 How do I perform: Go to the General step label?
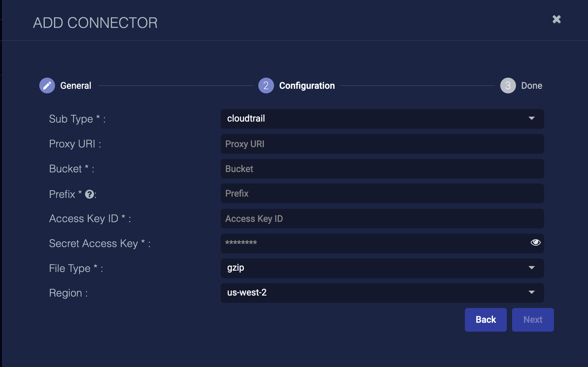tap(76, 86)
